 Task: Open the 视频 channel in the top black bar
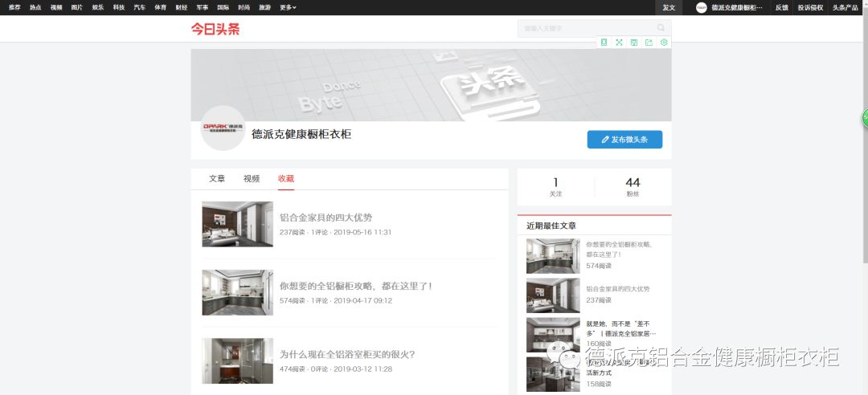tap(56, 8)
